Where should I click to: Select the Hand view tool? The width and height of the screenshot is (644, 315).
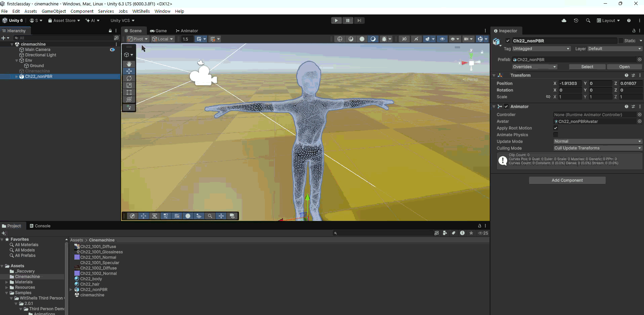129,64
